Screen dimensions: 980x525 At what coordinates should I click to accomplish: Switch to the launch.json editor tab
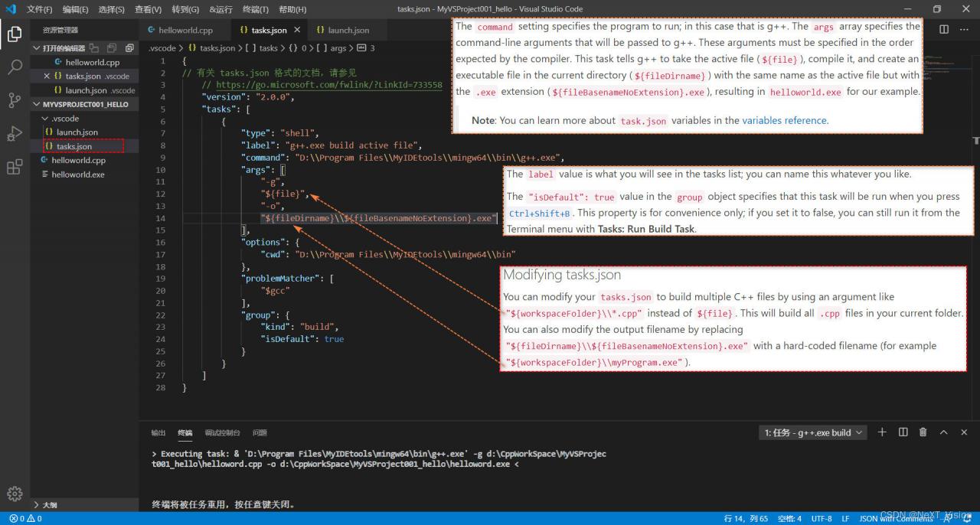click(348, 30)
